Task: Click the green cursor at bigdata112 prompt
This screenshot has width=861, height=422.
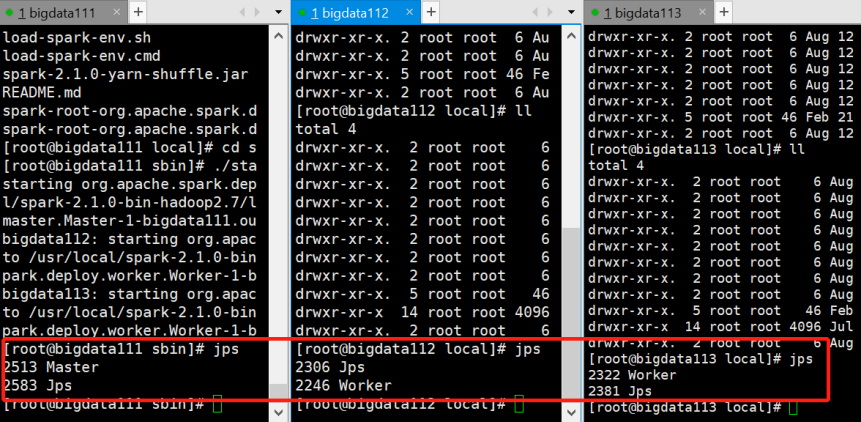Action: click(519, 406)
